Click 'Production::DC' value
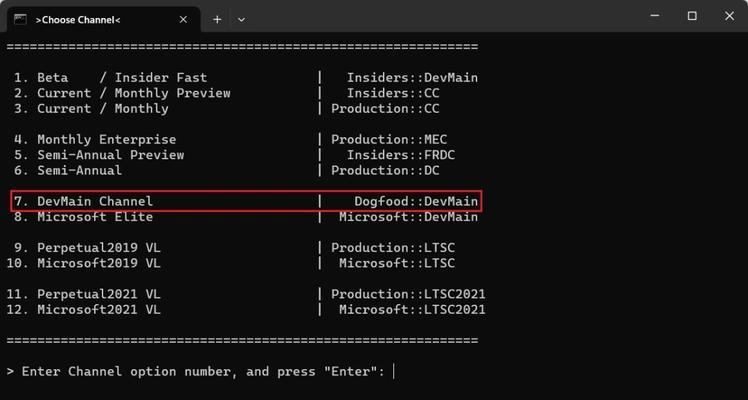748x400 pixels. tap(385, 170)
